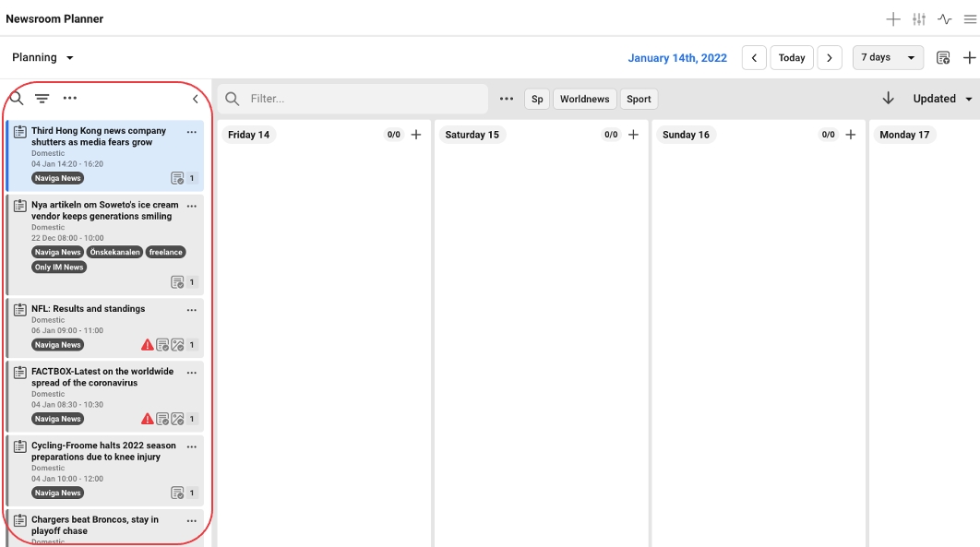
Task: Open the hamburger menu at top right
Action: pyautogui.click(x=970, y=19)
